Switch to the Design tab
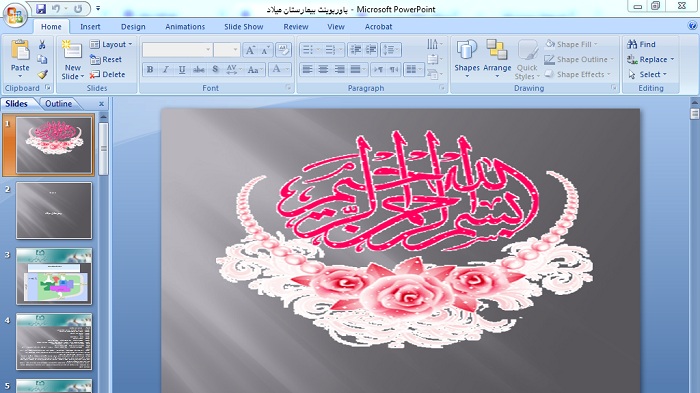700x393 pixels. tap(133, 27)
